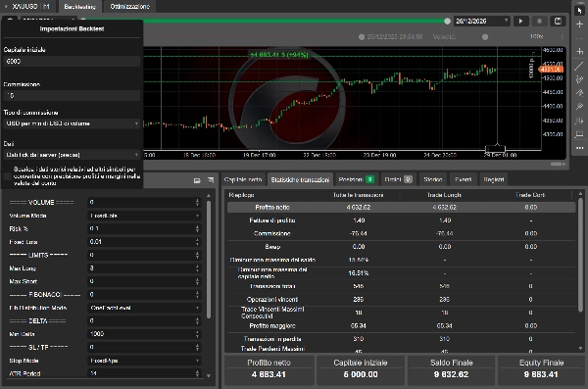Toggle download historical data checkbox
The width and height of the screenshot is (588, 389).
[x=8, y=176]
